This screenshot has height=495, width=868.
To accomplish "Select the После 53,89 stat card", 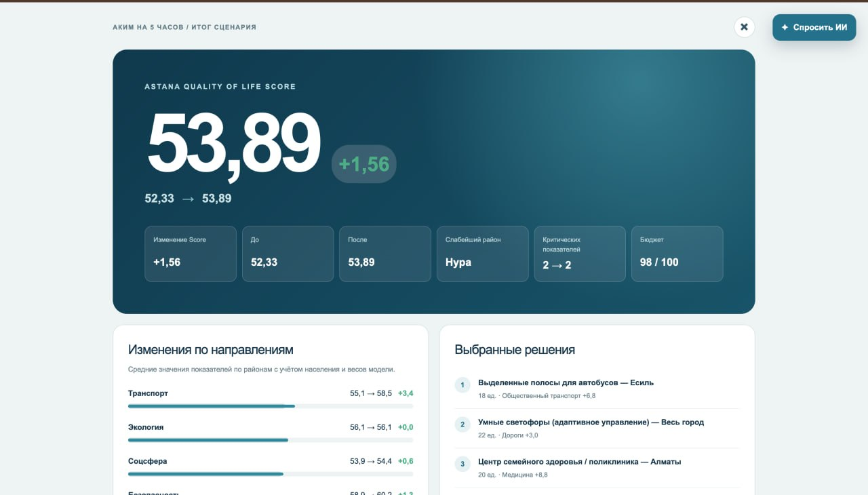I will pos(385,254).
